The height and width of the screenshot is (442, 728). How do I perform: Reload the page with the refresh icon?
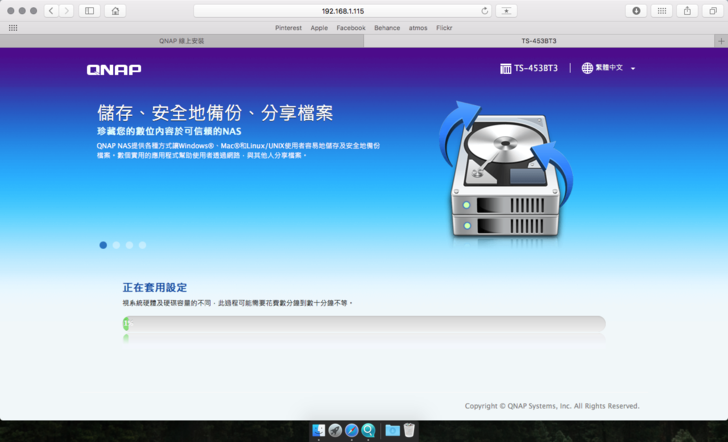pos(485,10)
